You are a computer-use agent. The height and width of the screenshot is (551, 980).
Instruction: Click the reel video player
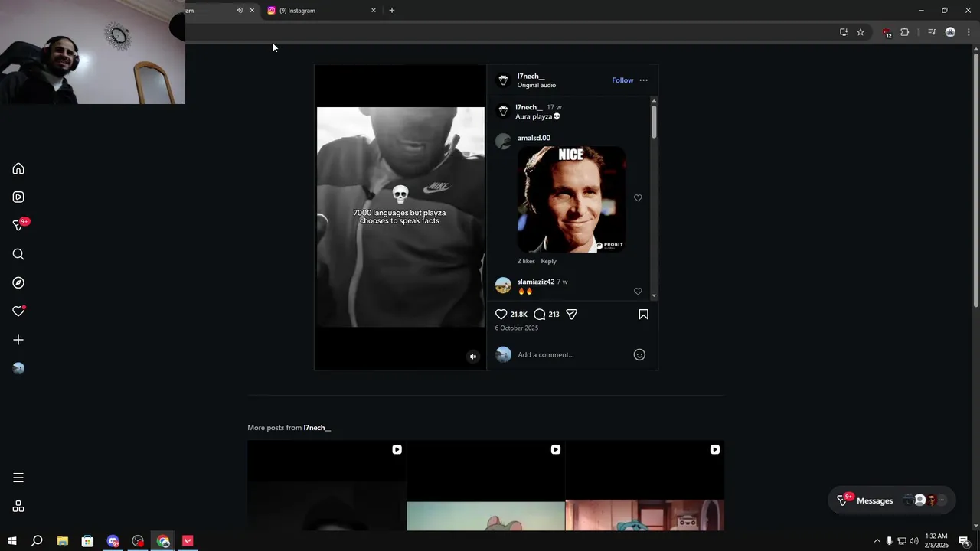[400, 217]
